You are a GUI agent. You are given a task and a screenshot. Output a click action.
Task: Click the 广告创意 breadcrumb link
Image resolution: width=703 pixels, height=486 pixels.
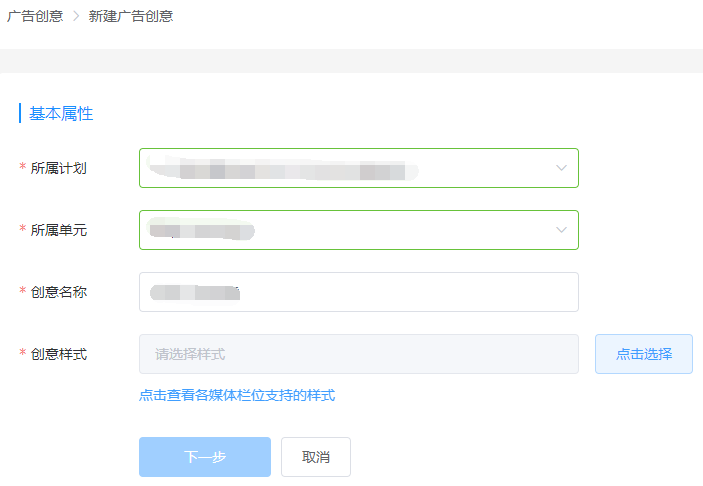tap(34, 16)
